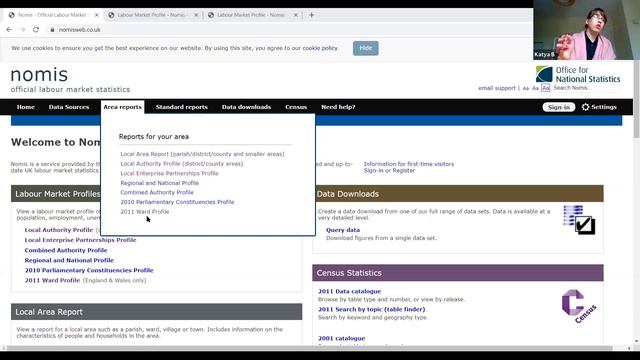The height and width of the screenshot is (360, 640).
Task: Open 2011 Ward Profile (England & Wales only)
Action: (x=52, y=280)
